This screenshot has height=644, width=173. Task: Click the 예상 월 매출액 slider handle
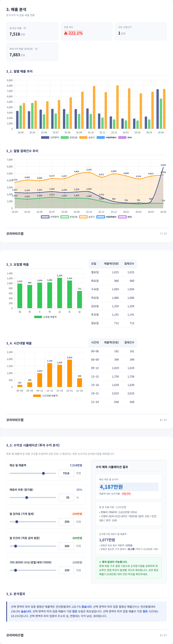[43, 473]
